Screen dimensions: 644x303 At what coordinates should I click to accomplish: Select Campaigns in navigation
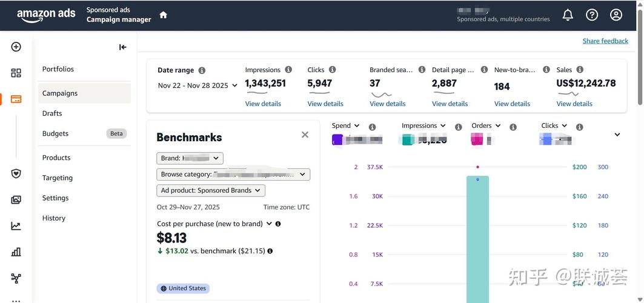coord(84,93)
